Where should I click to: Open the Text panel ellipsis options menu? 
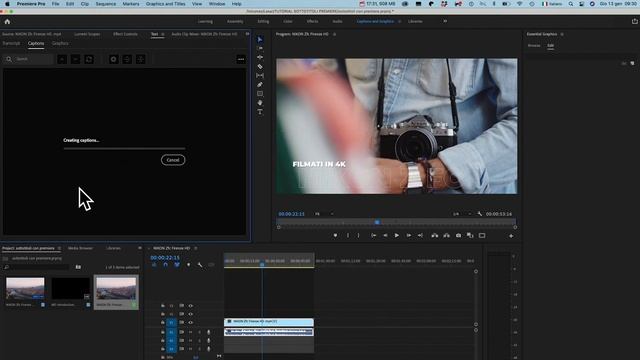(241, 59)
